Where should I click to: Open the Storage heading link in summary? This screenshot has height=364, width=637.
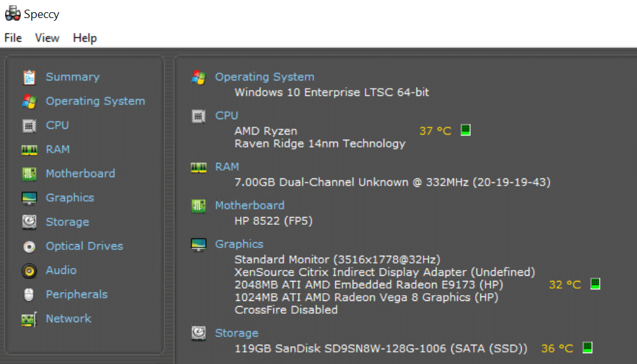tap(237, 333)
